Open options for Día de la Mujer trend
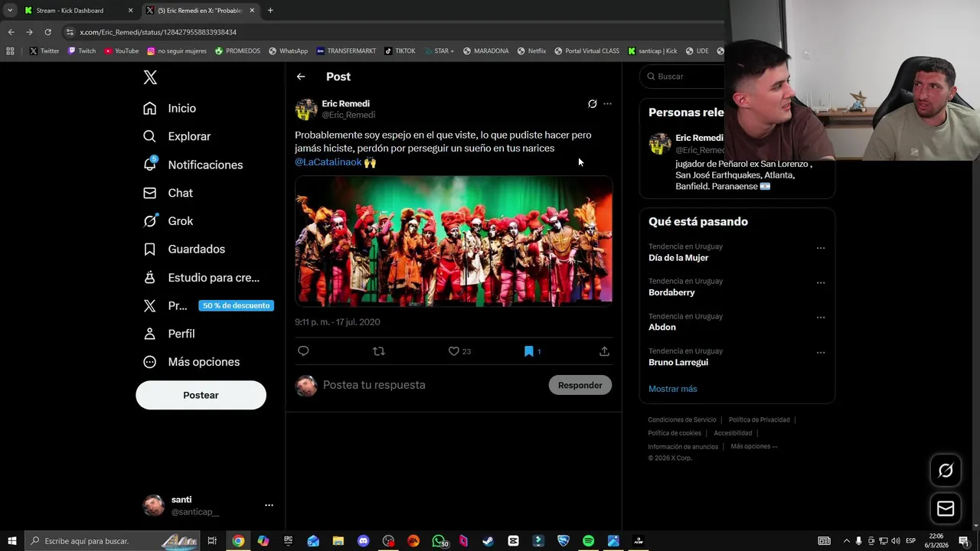980x551 pixels. point(821,248)
